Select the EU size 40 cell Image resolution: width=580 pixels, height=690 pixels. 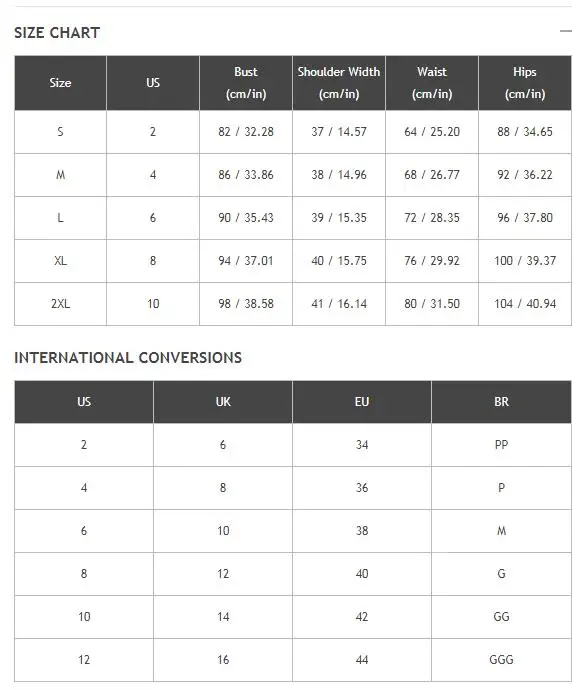(362, 574)
